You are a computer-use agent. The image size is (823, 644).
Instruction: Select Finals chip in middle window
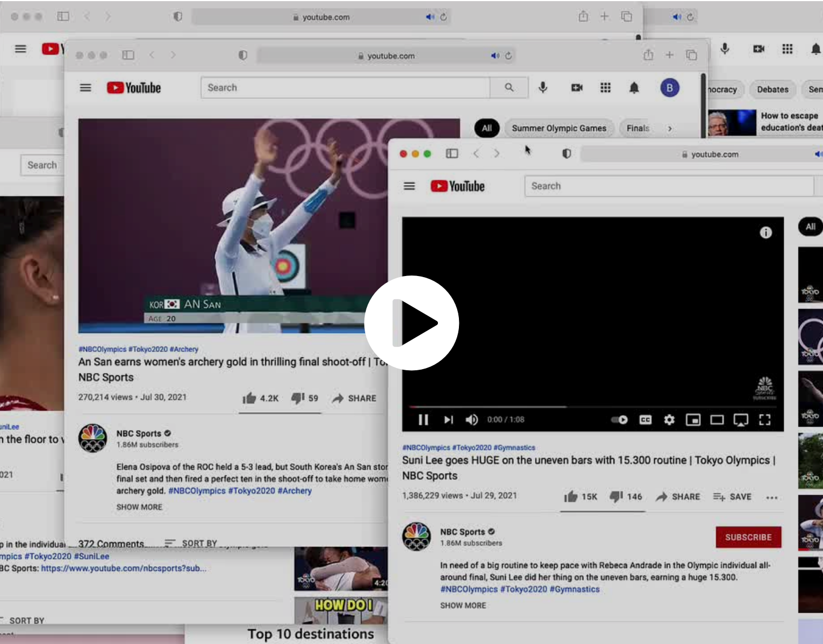[638, 128]
